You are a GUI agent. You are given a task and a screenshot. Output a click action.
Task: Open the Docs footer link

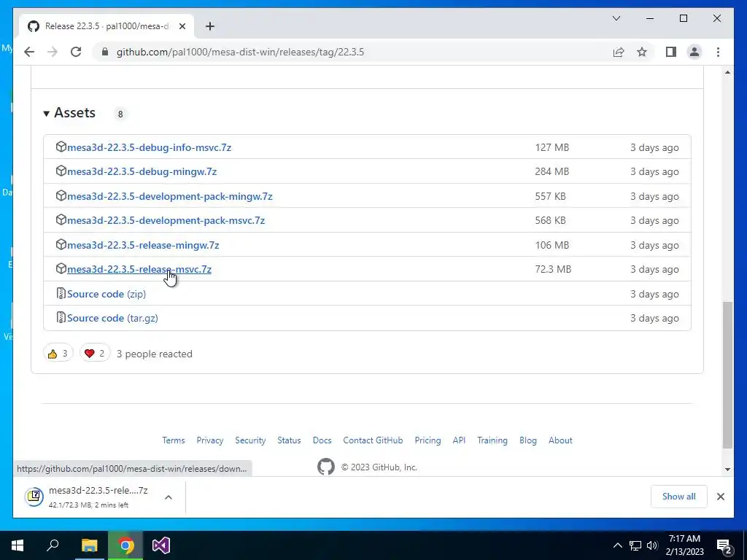322,440
